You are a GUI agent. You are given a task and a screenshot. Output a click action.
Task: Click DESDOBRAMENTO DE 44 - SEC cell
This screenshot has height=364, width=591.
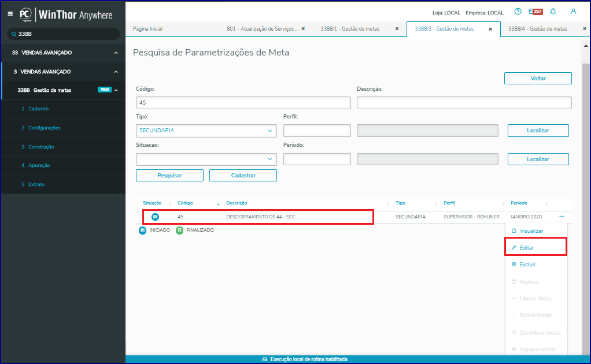[260, 217]
